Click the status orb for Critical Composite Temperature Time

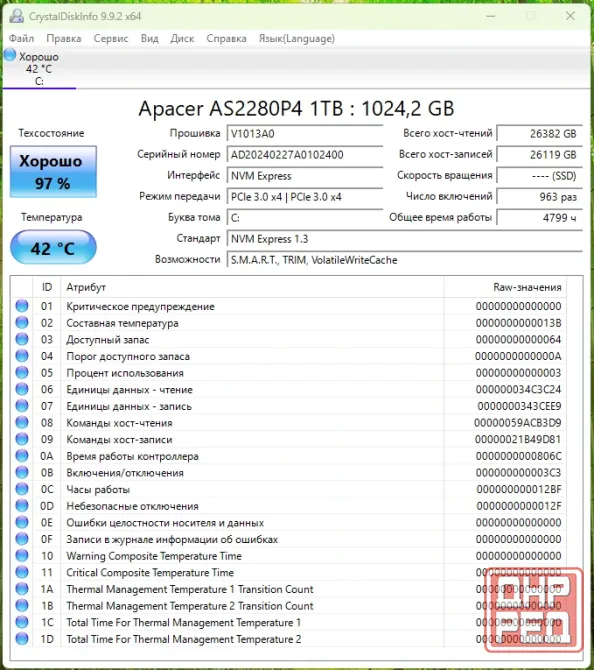(22, 572)
